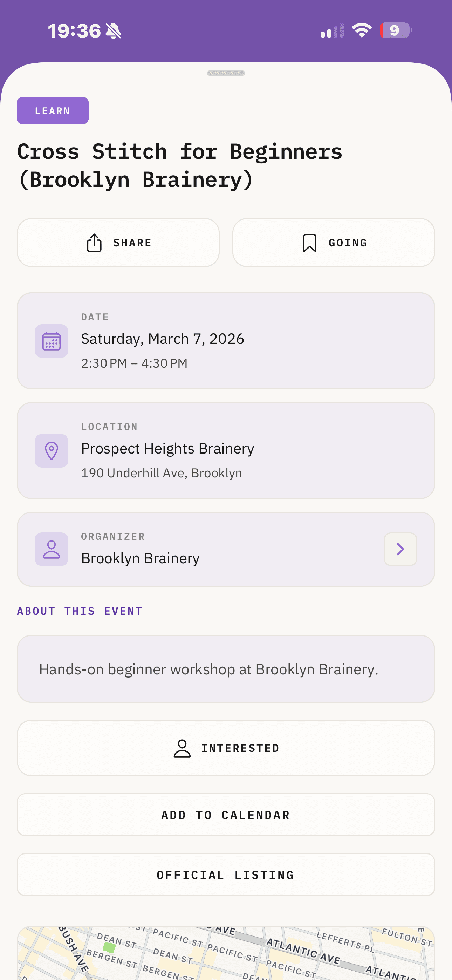Select the calendar icon in the Date card
The height and width of the screenshot is (980, 452).
click(x=52, y=341)
